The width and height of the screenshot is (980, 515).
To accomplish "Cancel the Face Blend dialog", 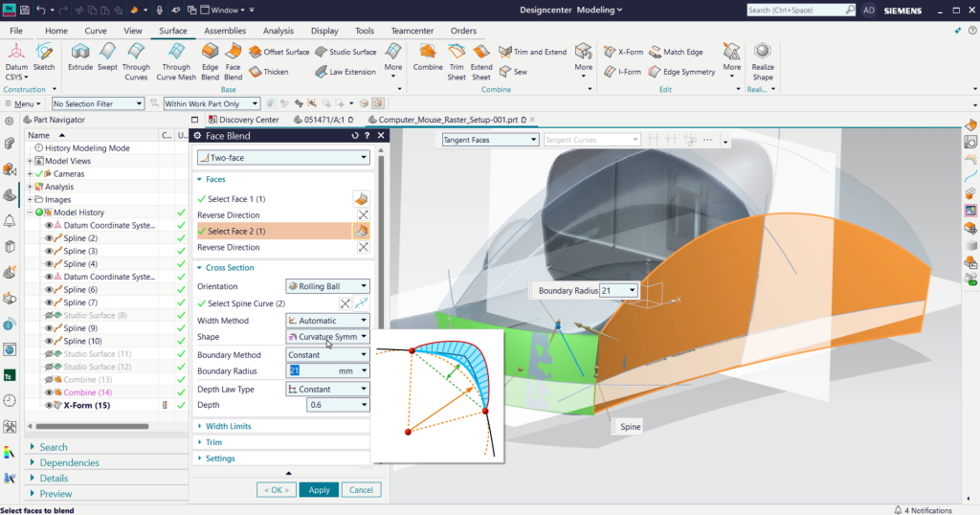I will click(x=361, y=490).
